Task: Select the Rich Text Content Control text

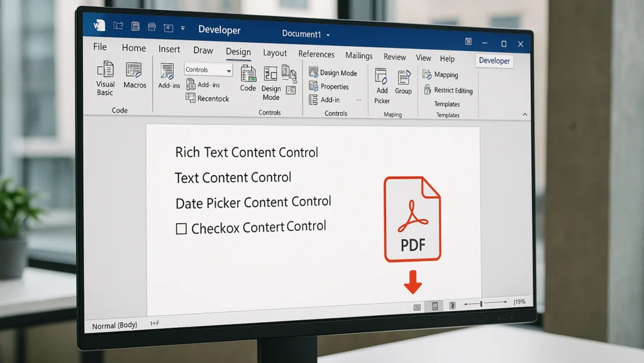Action: pyautogui.click(x=247, y=152)
